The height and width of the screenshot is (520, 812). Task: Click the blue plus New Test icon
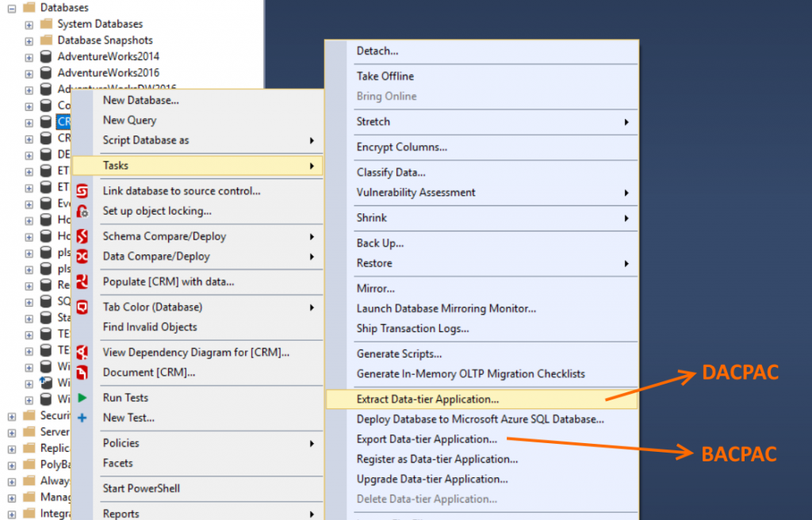[x=83, y=418]
